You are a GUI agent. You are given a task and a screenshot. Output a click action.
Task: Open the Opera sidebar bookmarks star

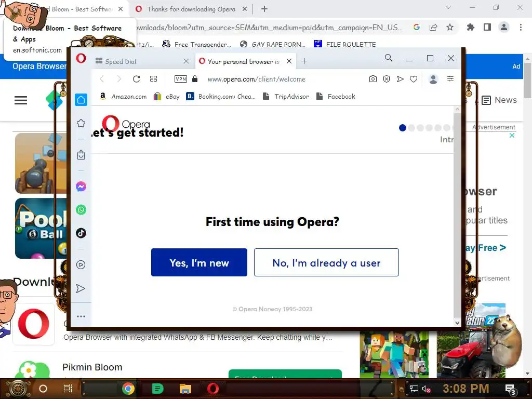tap(81, 123)
